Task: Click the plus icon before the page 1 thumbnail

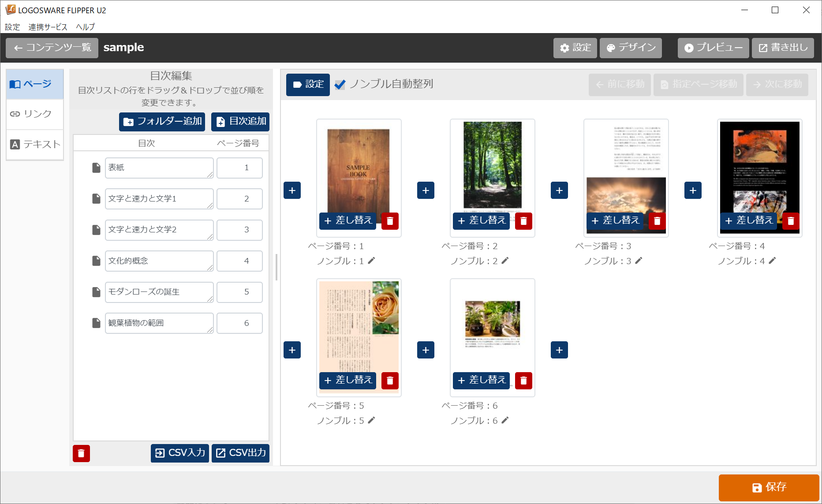Action: point(292,190)
